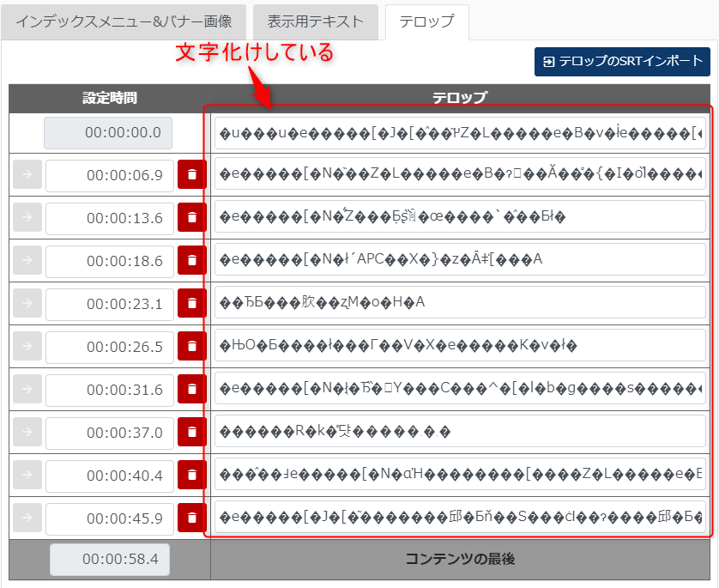Delete the 00:00:45.9 telop row
The image size is (719, 588).
(191, 518)
